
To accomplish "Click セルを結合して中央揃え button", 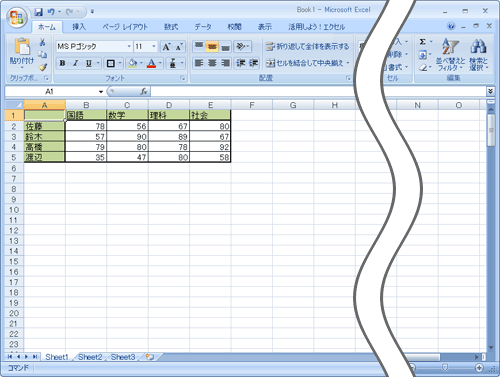I will point(307,63).
